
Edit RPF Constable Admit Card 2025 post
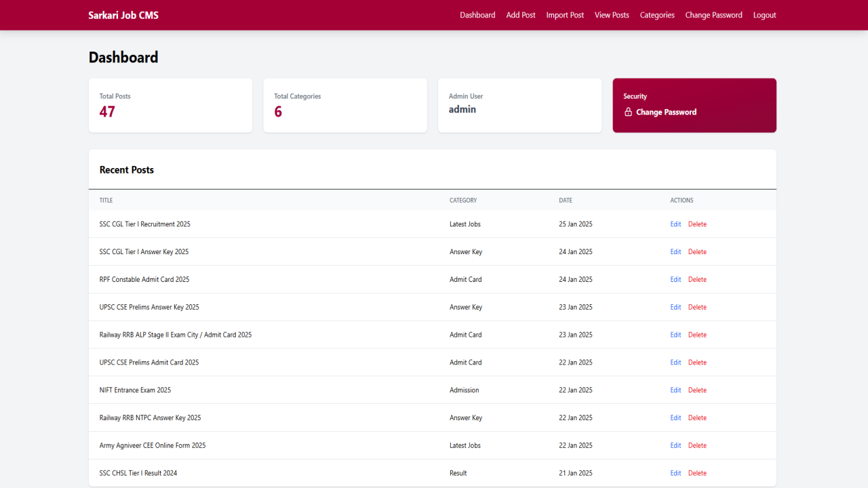(x=675, y=279)
